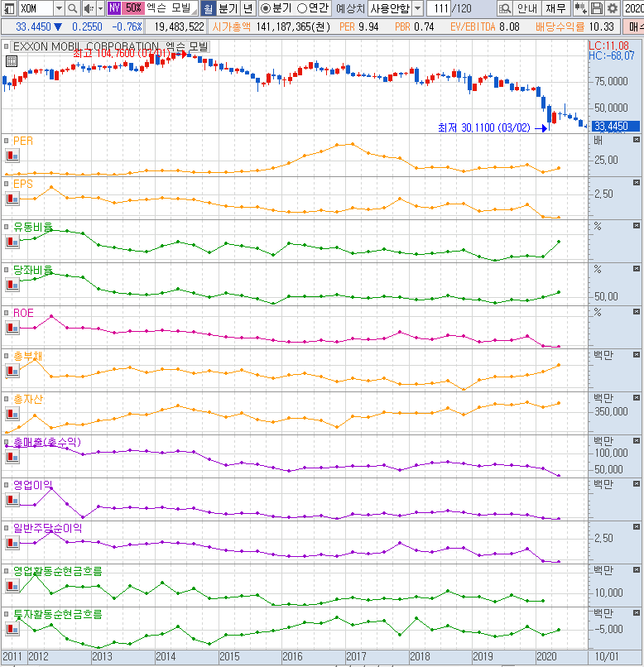Expand the small arrow next to the speaker icon
Viewport: 644px width, 667px height.
point(100,8)
